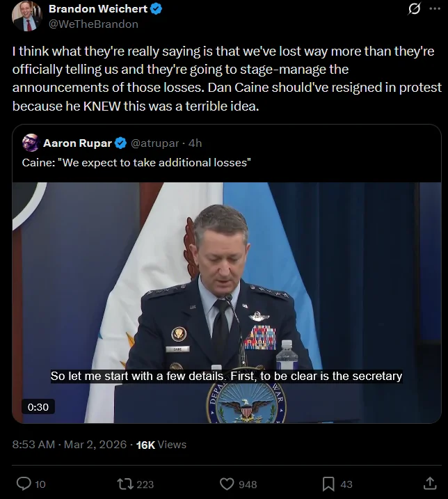Click Brandon Weichert's blue verified badge
This screenshot has height=499, width=448.
coord(156,9)
